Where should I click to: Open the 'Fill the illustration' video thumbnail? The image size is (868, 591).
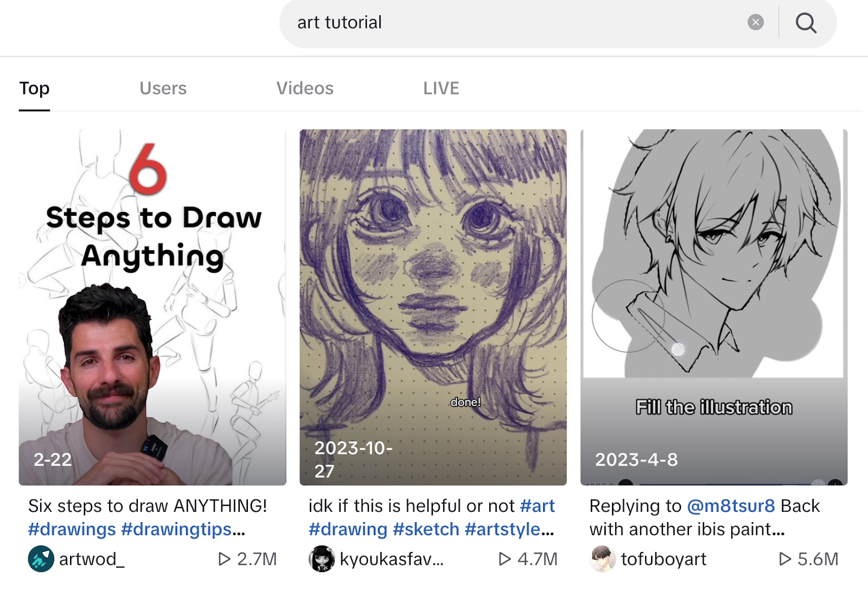click(714, 307)
